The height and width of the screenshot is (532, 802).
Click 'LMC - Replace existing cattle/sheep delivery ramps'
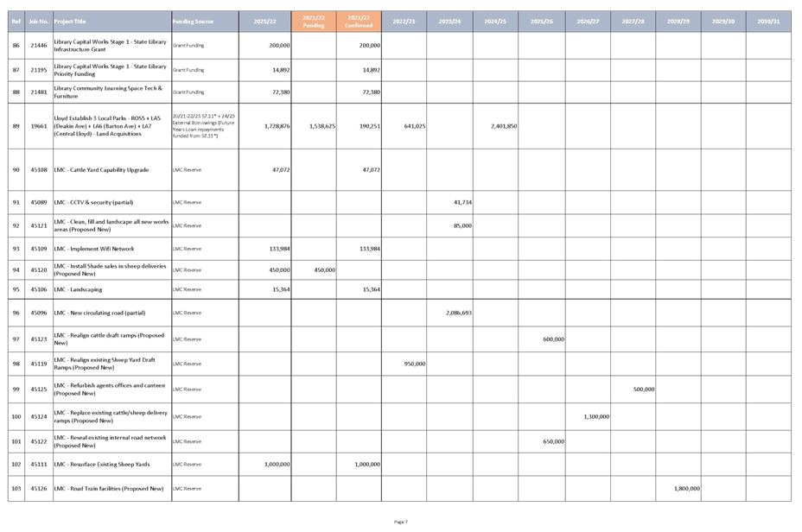[111, 416]
